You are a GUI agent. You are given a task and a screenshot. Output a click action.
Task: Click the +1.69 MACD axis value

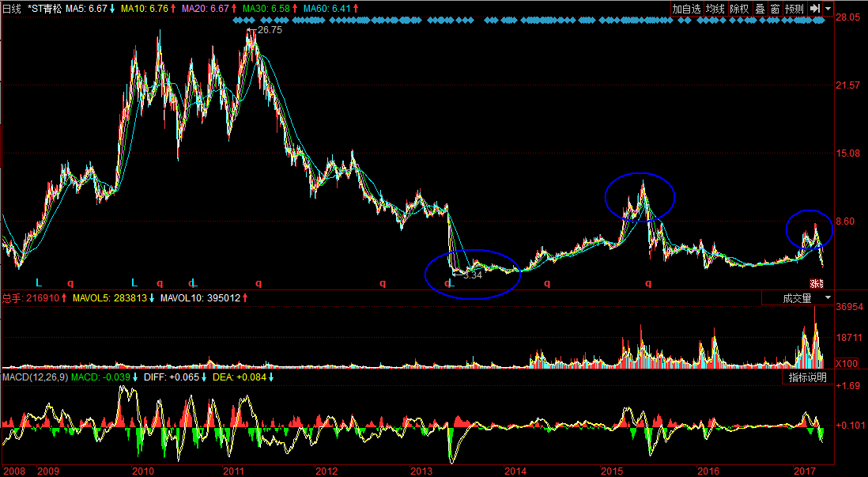(x=847, y=385)
